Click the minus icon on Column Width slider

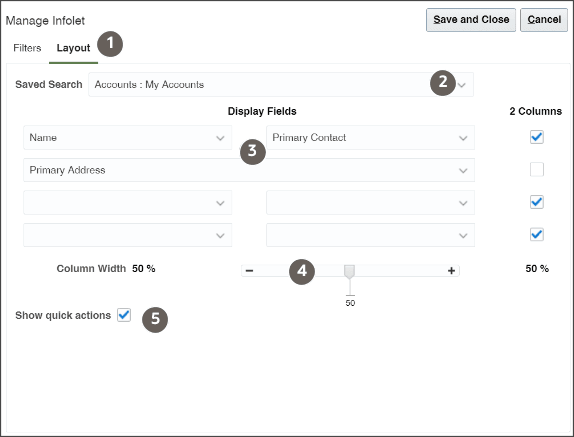click(x=249, y=270)
